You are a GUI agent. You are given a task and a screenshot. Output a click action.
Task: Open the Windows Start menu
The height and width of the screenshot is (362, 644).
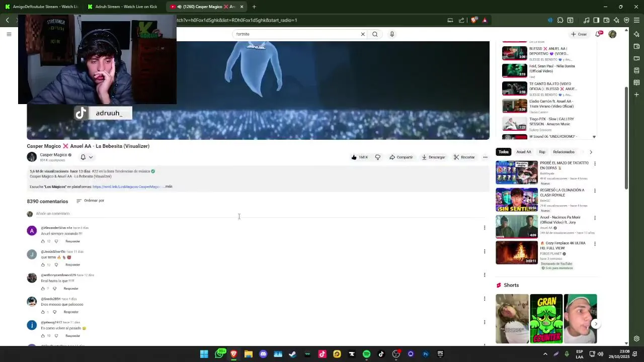204,354
